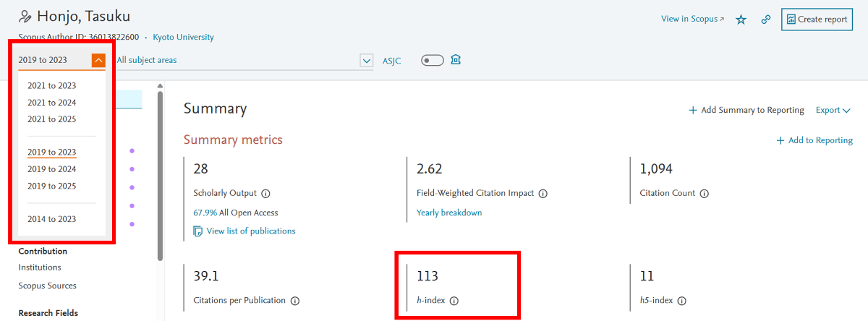Screen dimensions: 868x321
Task: Click the Create report button
Action: (x=817, y=20)
